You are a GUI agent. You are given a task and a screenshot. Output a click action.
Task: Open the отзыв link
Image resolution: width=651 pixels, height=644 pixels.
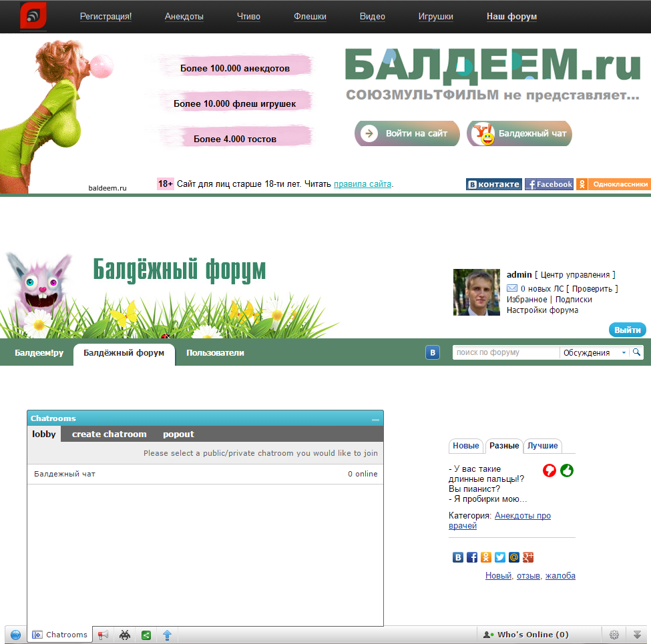click(529, 576)
